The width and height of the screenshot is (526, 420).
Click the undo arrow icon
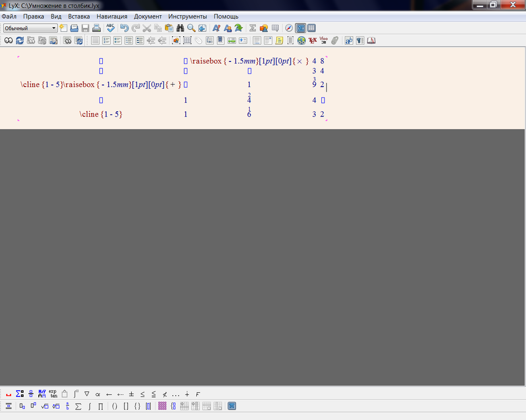(x=124, y=28)
